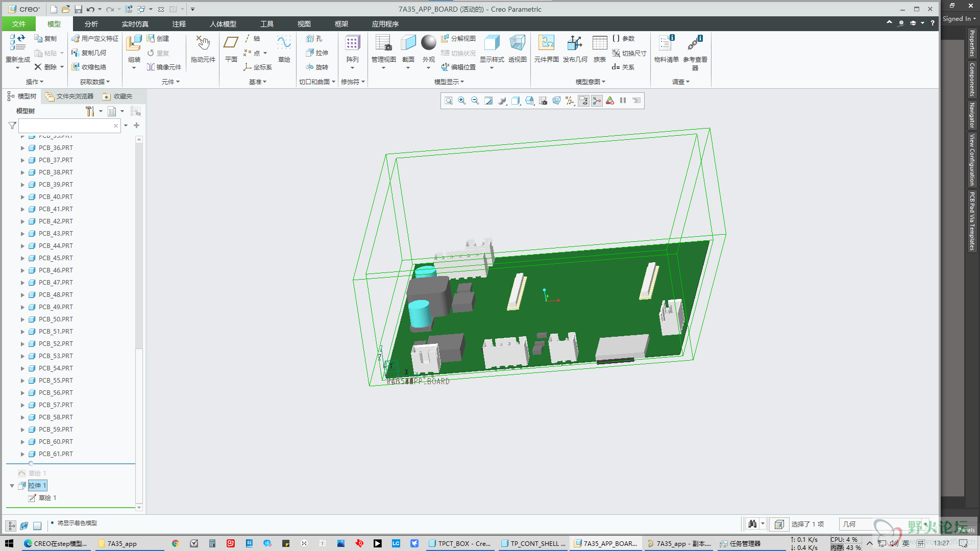Expand PCB_45.PRT tree node
This screenshot has width=980, height=551.
point(22,258)
